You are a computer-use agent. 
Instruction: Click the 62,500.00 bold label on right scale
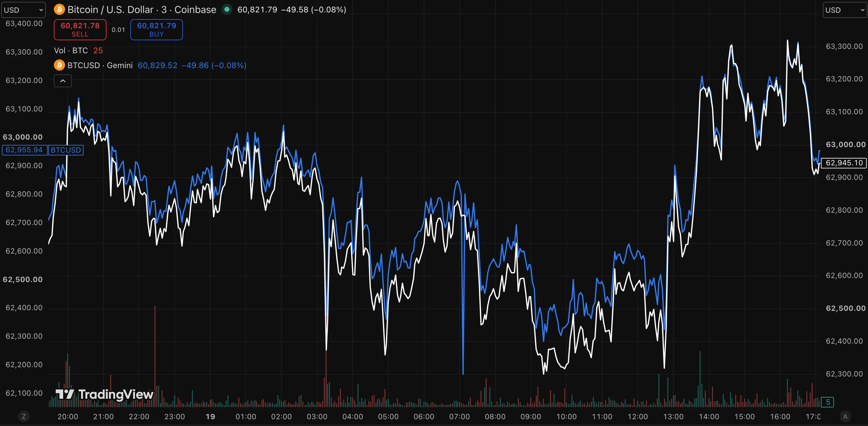point(845,308)
